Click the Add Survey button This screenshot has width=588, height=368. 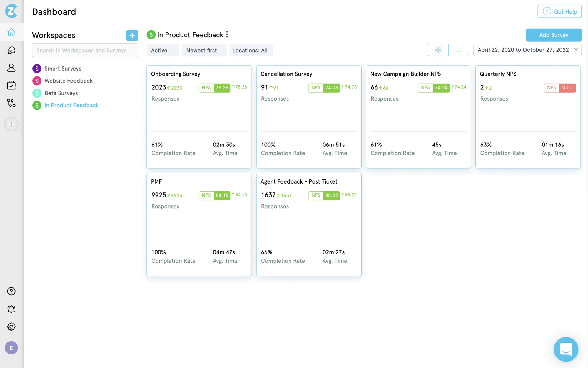tap(554, 35)
